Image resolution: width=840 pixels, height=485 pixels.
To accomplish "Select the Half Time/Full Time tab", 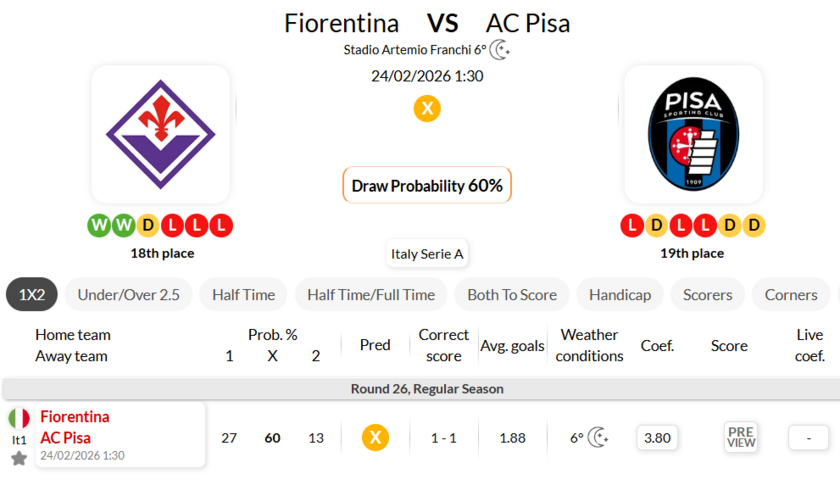I will point(371,294).
